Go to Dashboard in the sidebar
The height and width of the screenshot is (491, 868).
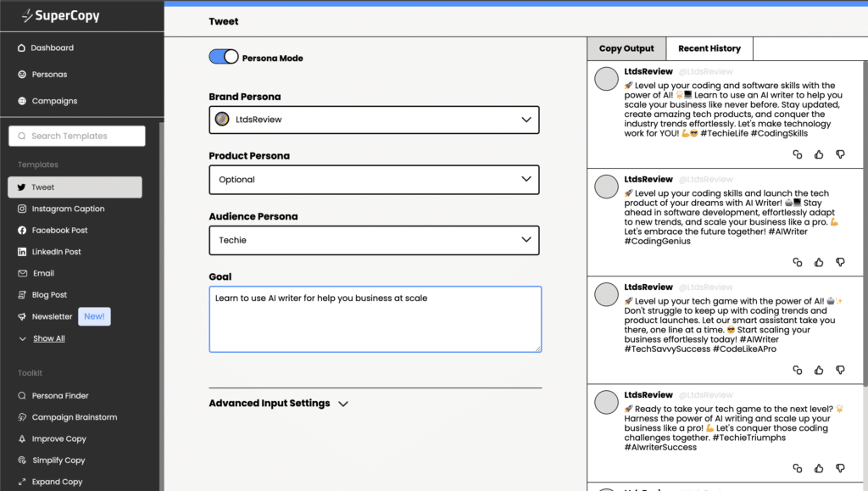(52, 48)
